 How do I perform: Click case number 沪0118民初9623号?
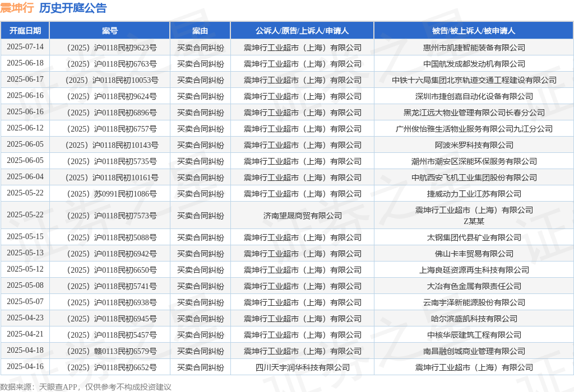point(110,48)
